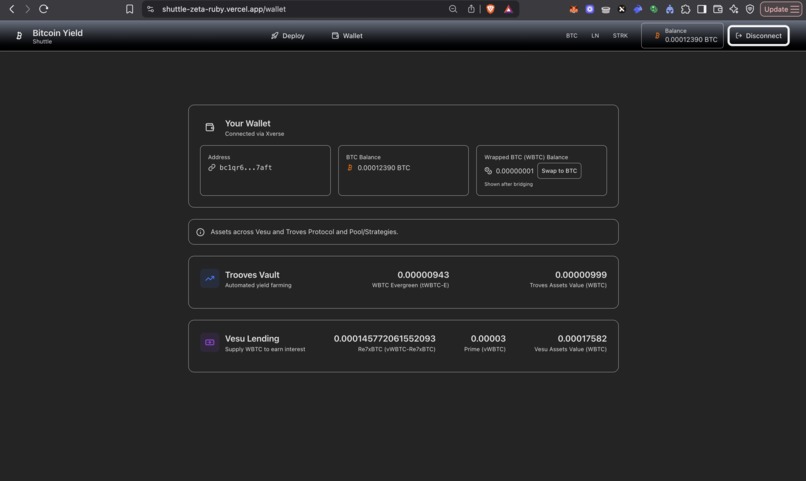Screen dimensions: 806x481
Task: Click the Assets across Vesu and Troves notice
Action: (x=403, y=232)
